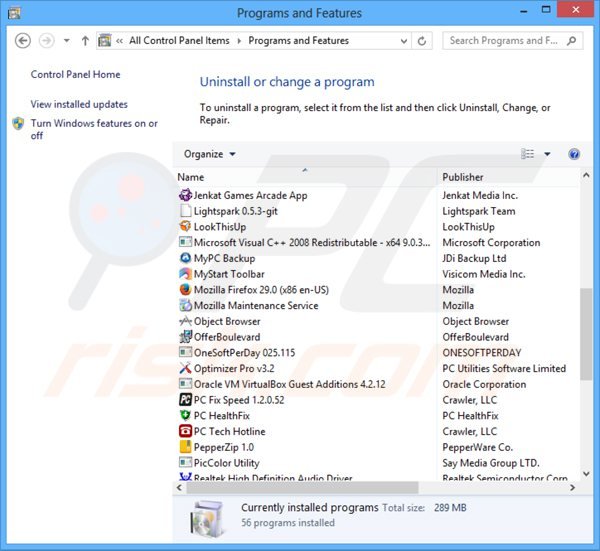Screen dimensions: 600x551
Task: Click the change view icon
Action: 527,154
